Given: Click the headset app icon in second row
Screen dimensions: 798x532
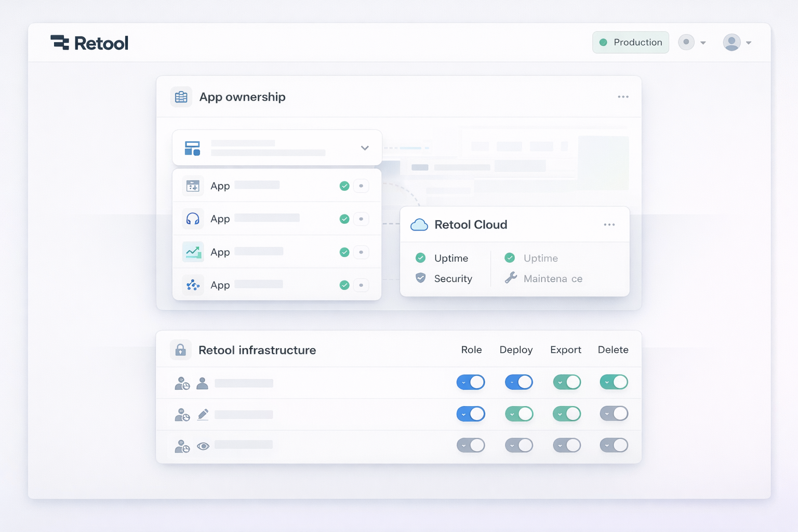Looking at the screenshot, I should [193, 219].
